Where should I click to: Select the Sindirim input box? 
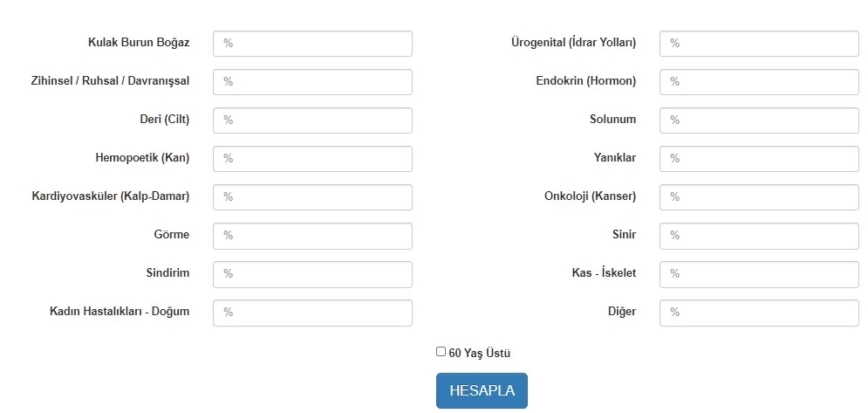point(312,274)
